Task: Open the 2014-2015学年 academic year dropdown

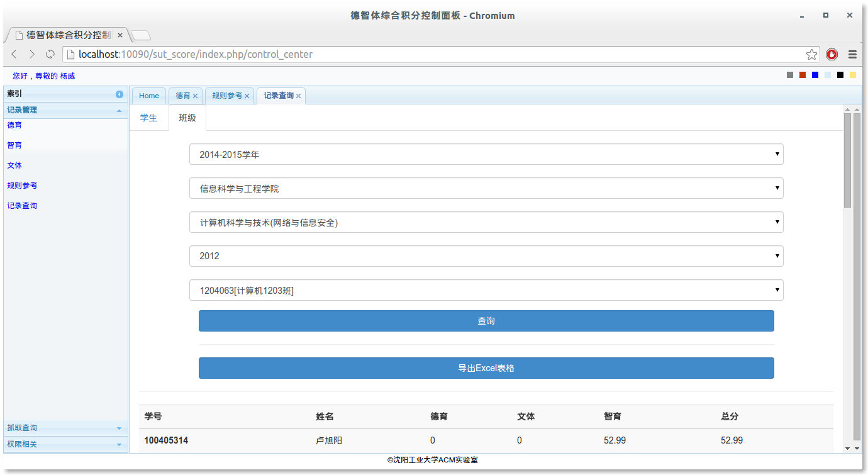Action: pyautogui.click(x=486, y=154)
